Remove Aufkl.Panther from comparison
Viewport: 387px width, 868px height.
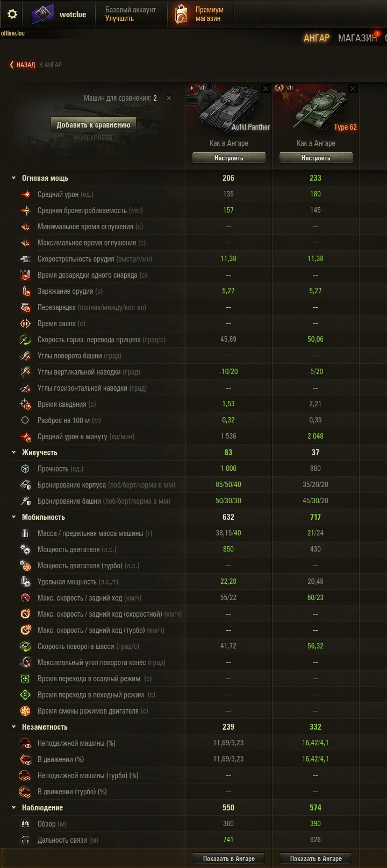coord(266,88)
